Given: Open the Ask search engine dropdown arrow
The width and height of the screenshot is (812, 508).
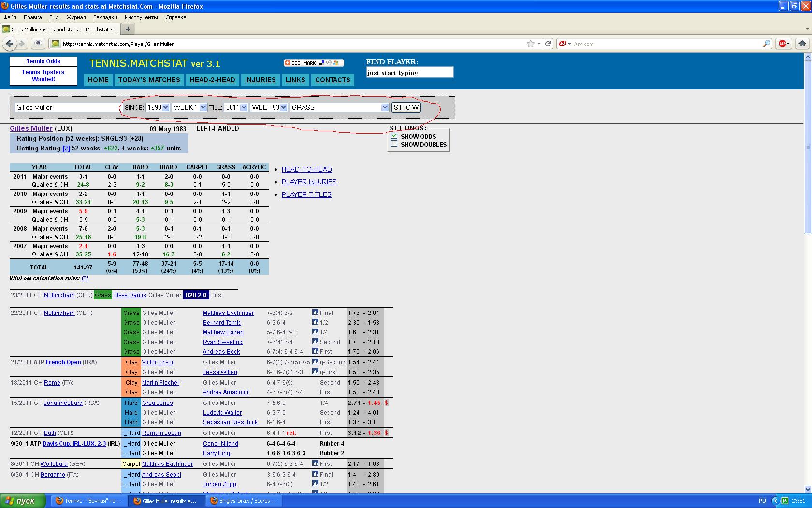Looking at the screenshot, I should pos(569,44).
